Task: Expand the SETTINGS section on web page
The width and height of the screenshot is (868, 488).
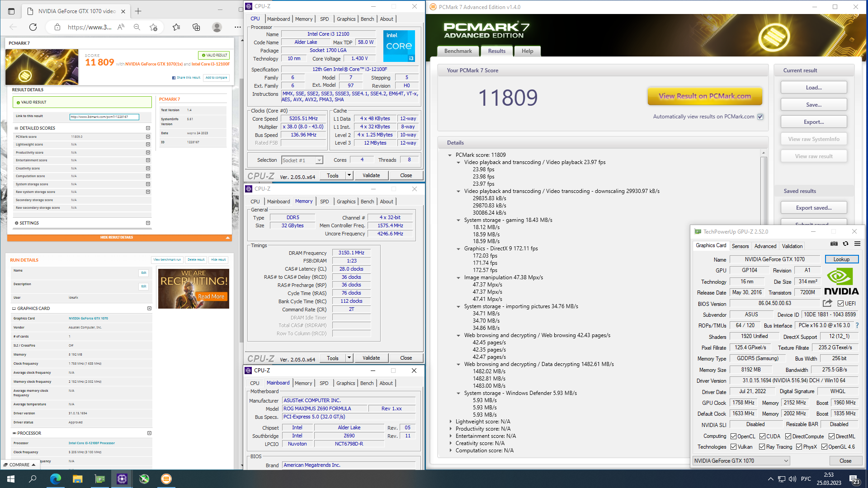Action: [x=148, y=223]
